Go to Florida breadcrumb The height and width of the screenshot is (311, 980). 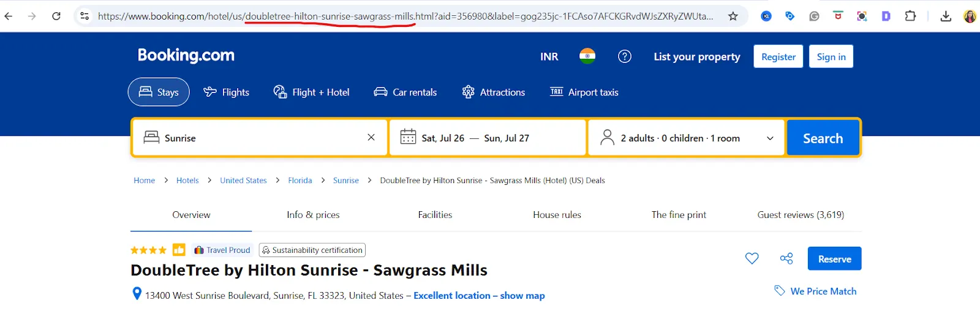tap(300, 180)
